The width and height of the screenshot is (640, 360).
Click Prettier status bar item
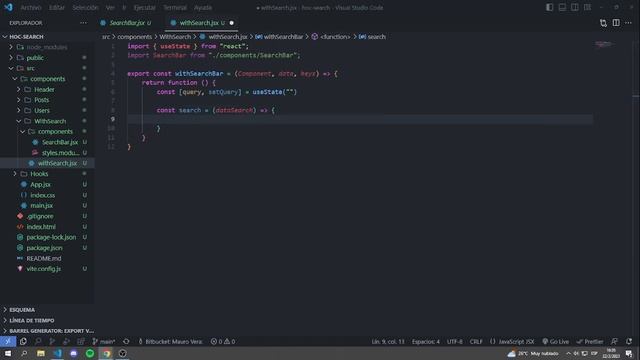point(590,341)
